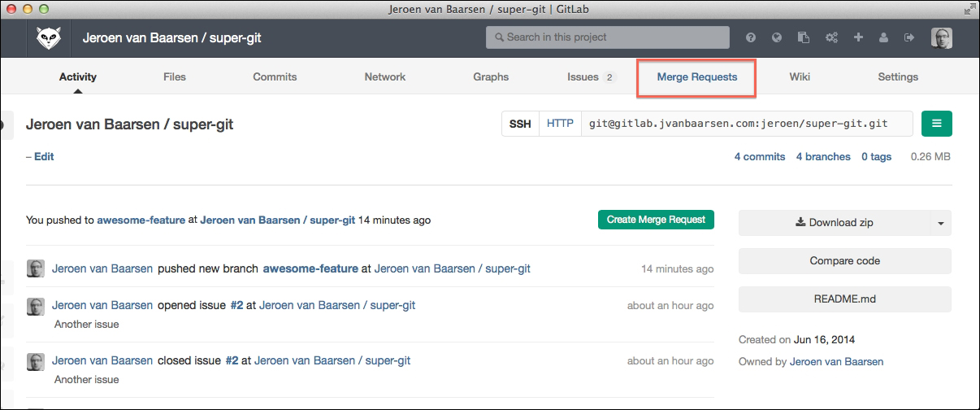Click the GitLab fox logo

click(x=48, y=37)
